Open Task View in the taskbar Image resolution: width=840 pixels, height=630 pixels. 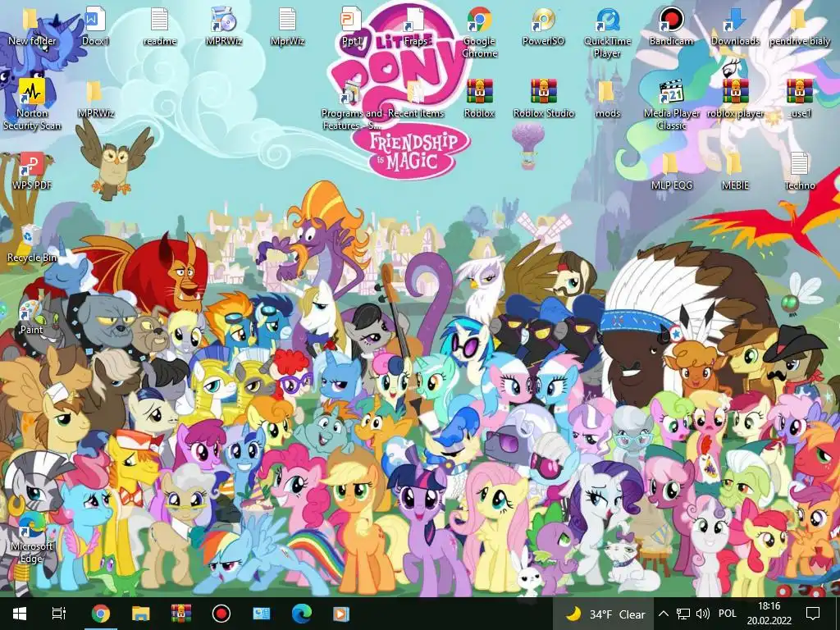58,614
